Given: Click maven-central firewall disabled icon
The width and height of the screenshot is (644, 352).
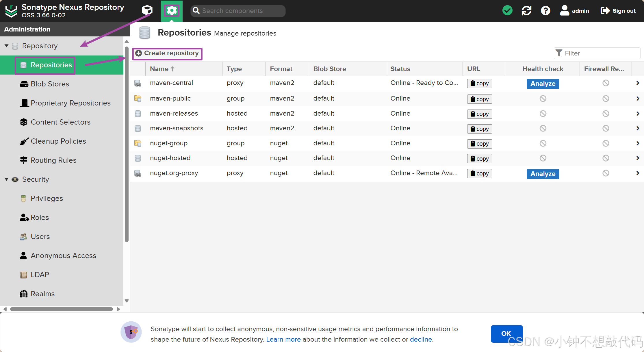Looking at the screenshot, I should click(606, 83).
